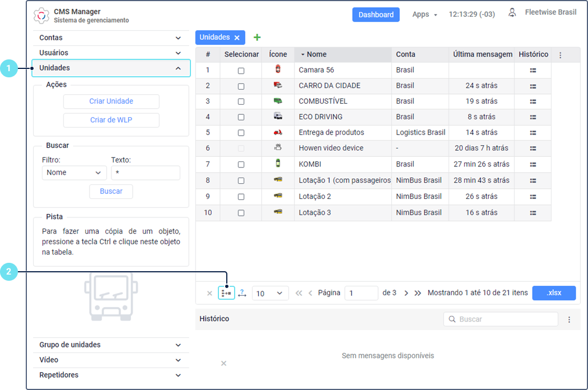
Task: Select the CARRO DA CIDADE checkbox
Action: point(241,86)
